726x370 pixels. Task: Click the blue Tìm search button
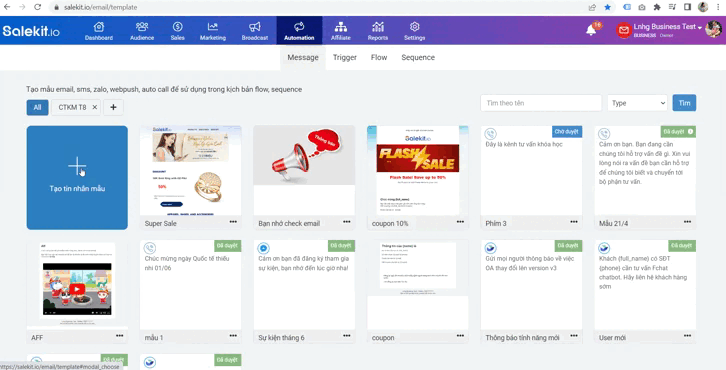click(684, 103)
